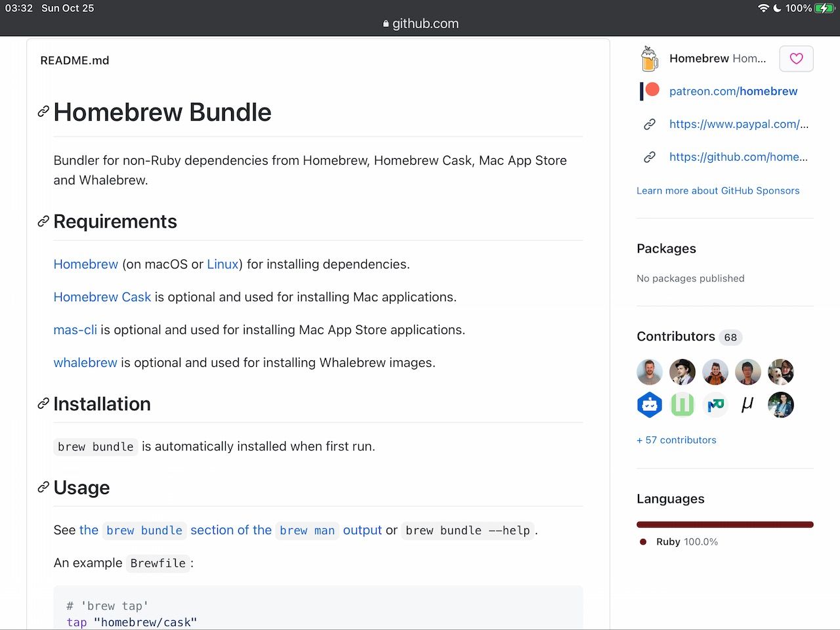This screenshot has width=840, height=630.
Task: Click the pink heart sponsor button
Action: click(796, 58)
